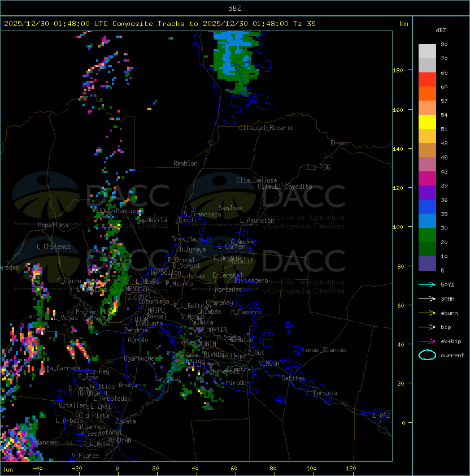Image resolution: width=470 pixels, height=476 pixels.
Task: Click the 'dBZ' heading above color scale
Action: click(x=441, y=31)
